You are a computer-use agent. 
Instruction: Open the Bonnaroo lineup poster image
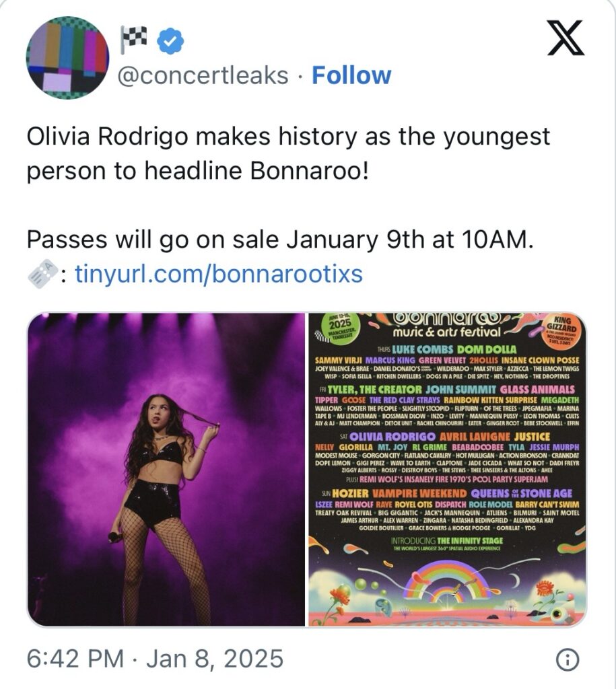pos(447,469)
